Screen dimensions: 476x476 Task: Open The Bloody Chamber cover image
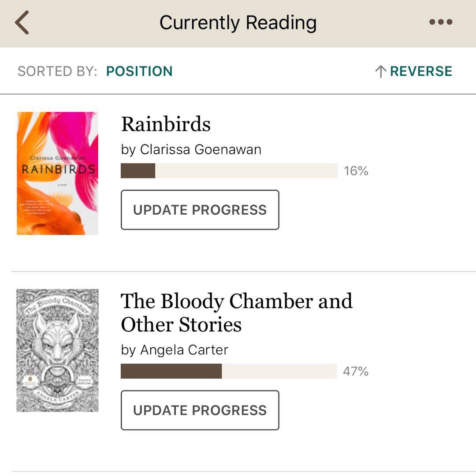[x=57, y=350]
